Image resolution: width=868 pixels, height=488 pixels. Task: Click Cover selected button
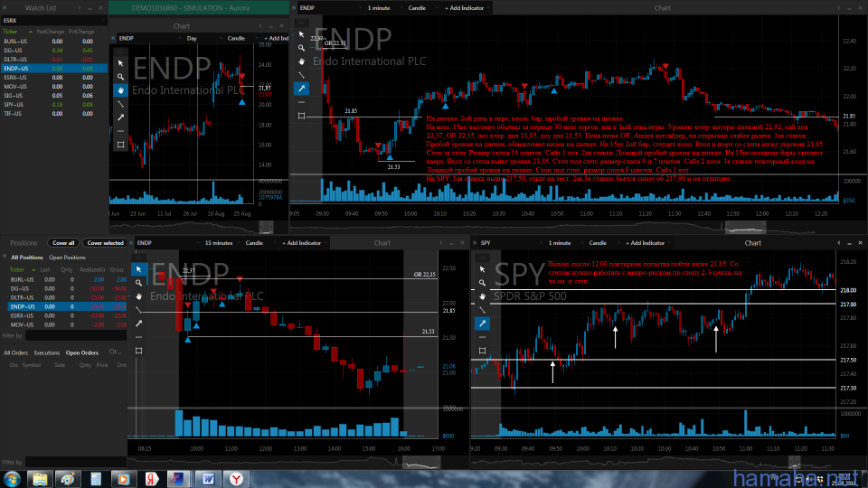(x=105, y=243)
